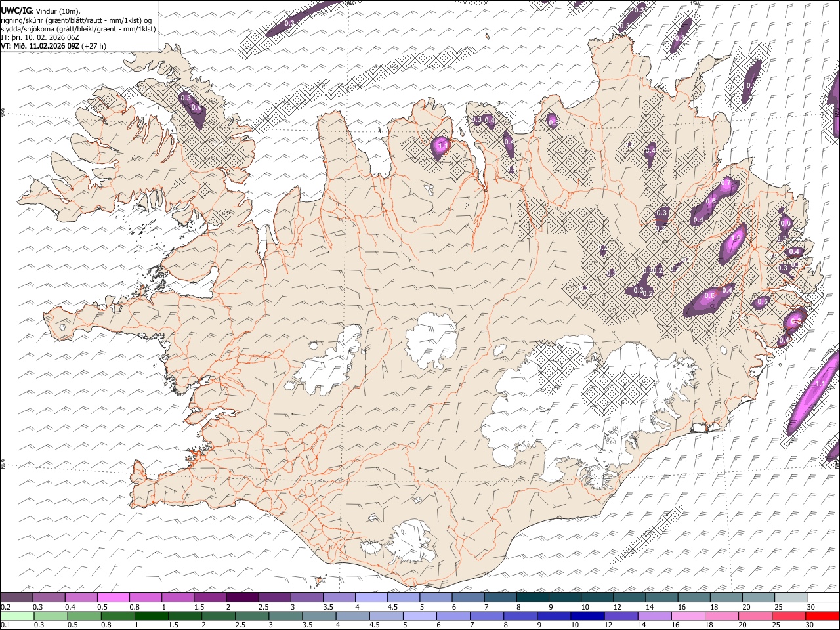Pick the bright magenta 0.5 swatch in upper scale
Image resolution: width=840 pixels, height=630 pixels.
(x=113, y=598)
